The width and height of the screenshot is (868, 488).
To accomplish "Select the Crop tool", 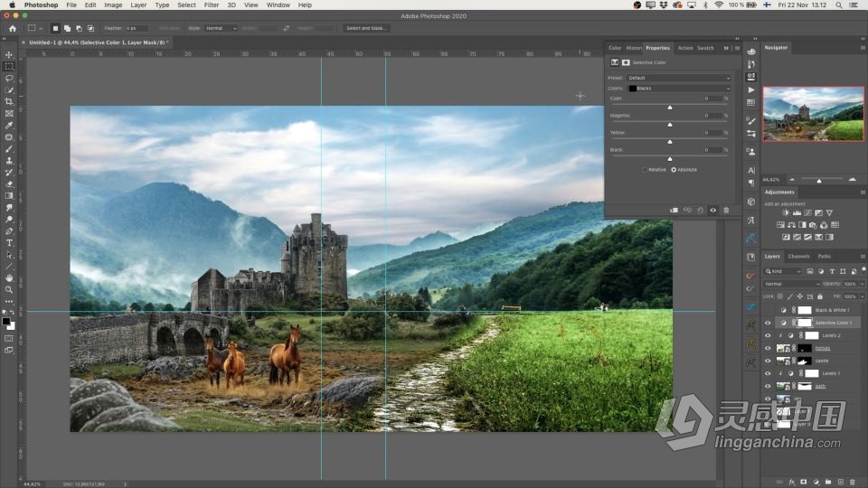I will 9,102.
